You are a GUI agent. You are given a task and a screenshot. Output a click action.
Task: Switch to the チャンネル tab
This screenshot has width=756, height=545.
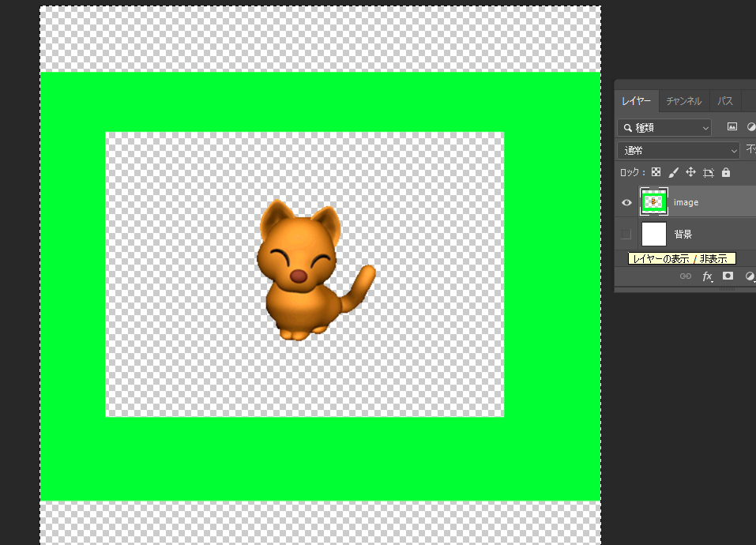(x=683, y=101)
